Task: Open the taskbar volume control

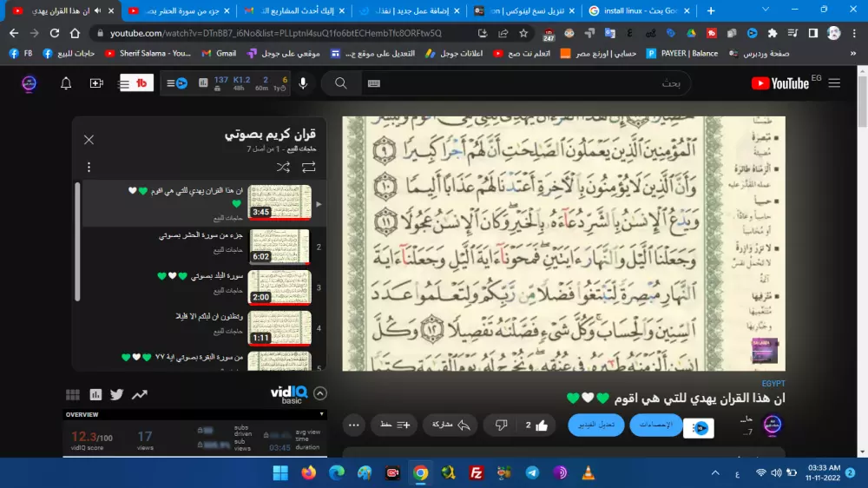Action: click(x=776, y=473)
